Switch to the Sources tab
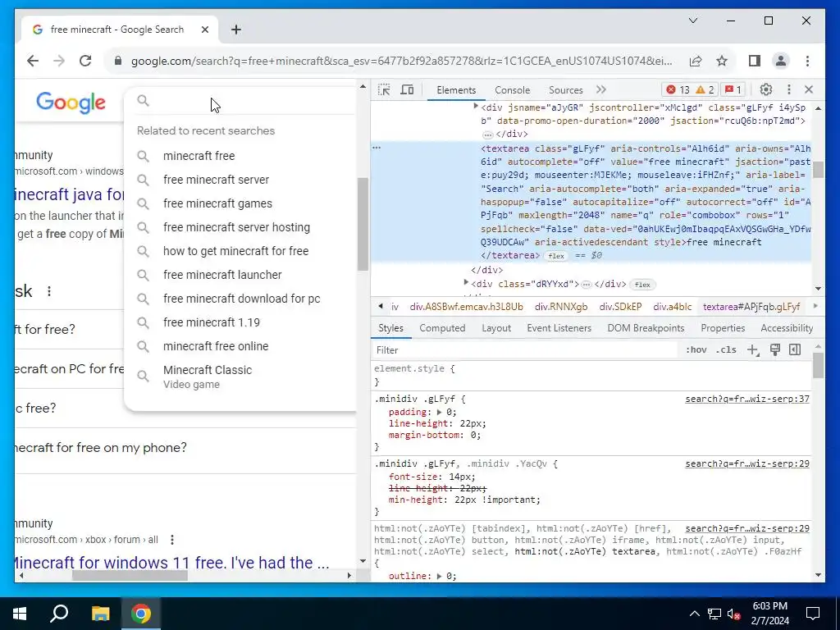 [566, 90]
